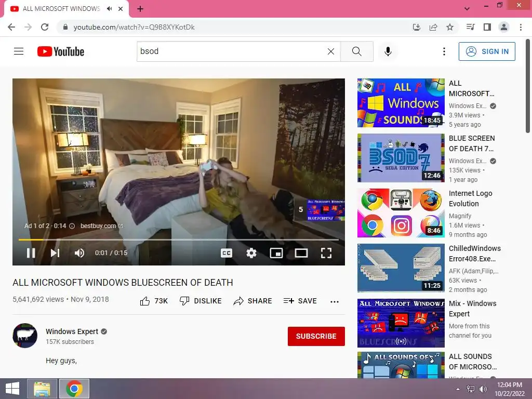Open network status tray icon

[x=471, y=389]
